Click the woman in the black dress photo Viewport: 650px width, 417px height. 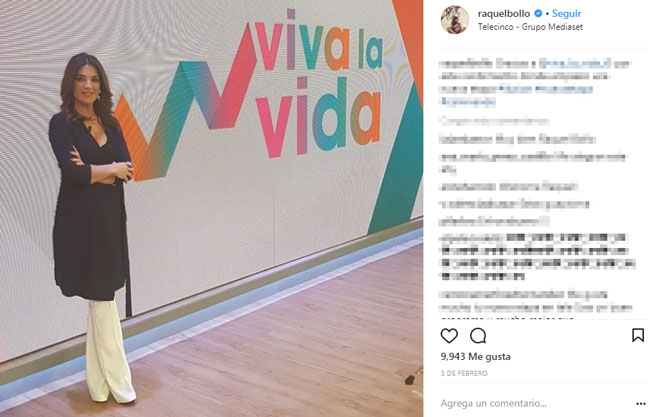click(93, 226)
